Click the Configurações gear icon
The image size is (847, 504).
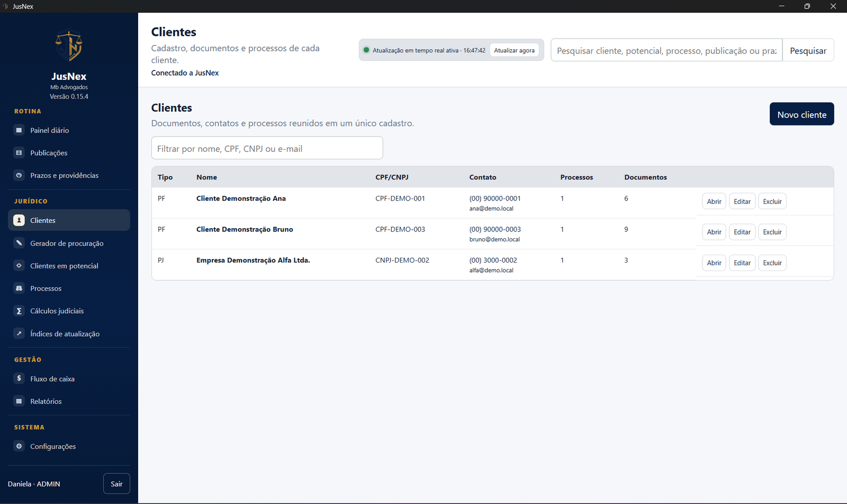tap(19, 446)
